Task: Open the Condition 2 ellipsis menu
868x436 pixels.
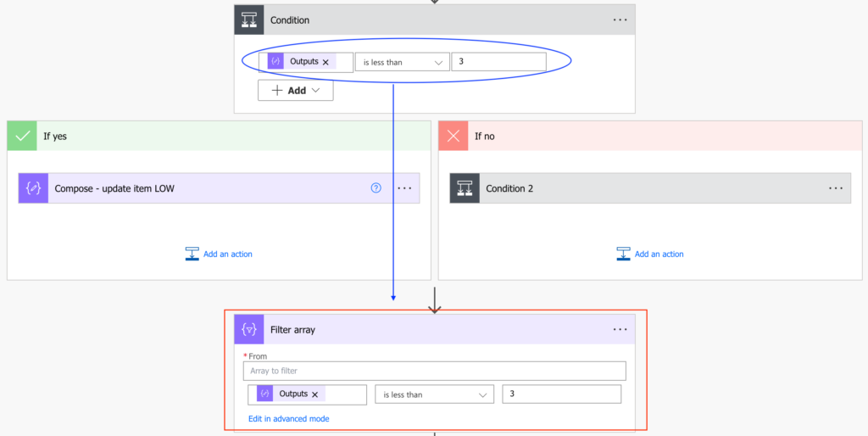Action: 836,188
